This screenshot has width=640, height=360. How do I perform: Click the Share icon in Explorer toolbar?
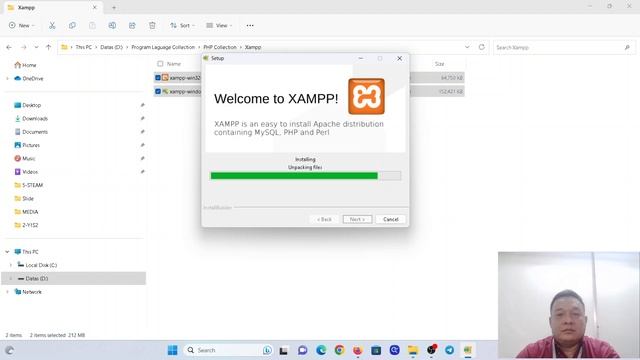click(132, 25)
